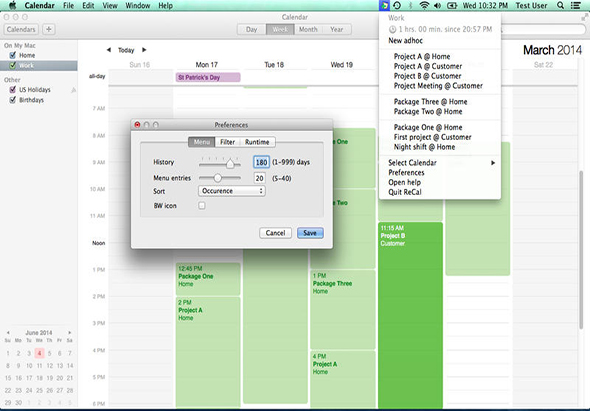Open the Window menu
Viewport: 590px width, 411px height.
click(138, 5)
